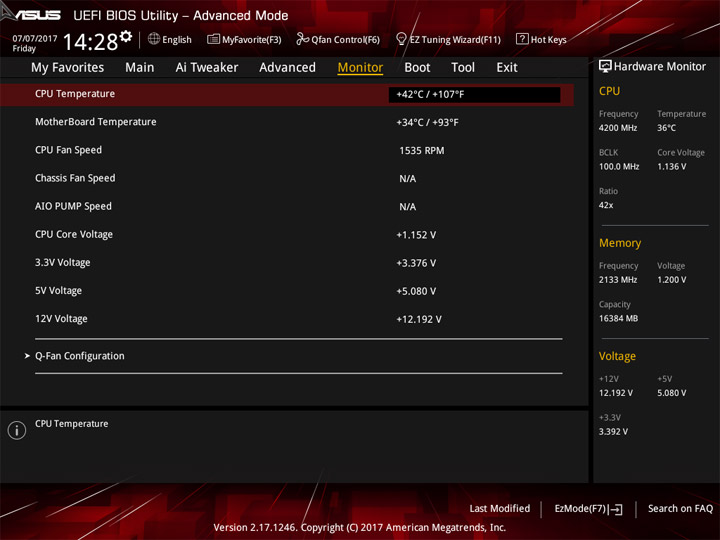Click the +5.080 V value
This screenshot has height=540, width=720.
(x=416, y=291)
